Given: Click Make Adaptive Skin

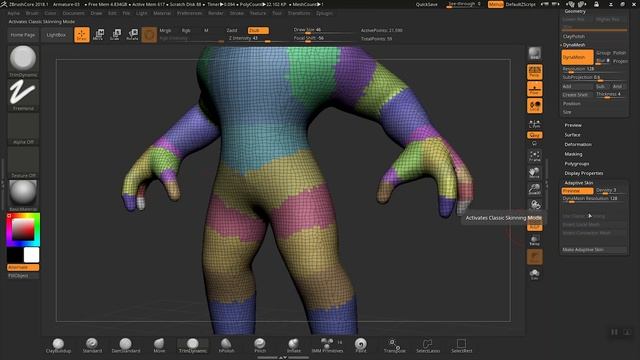Looking at the screenshot, I should (x=594, y=249).
